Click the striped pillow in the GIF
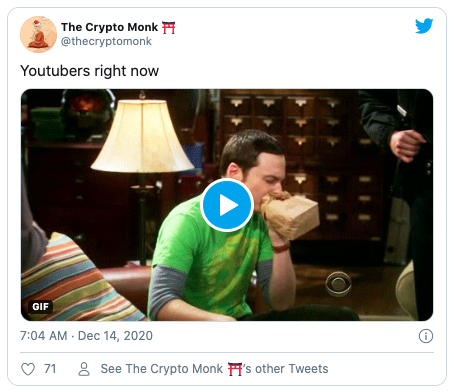 tap(75, 280)
